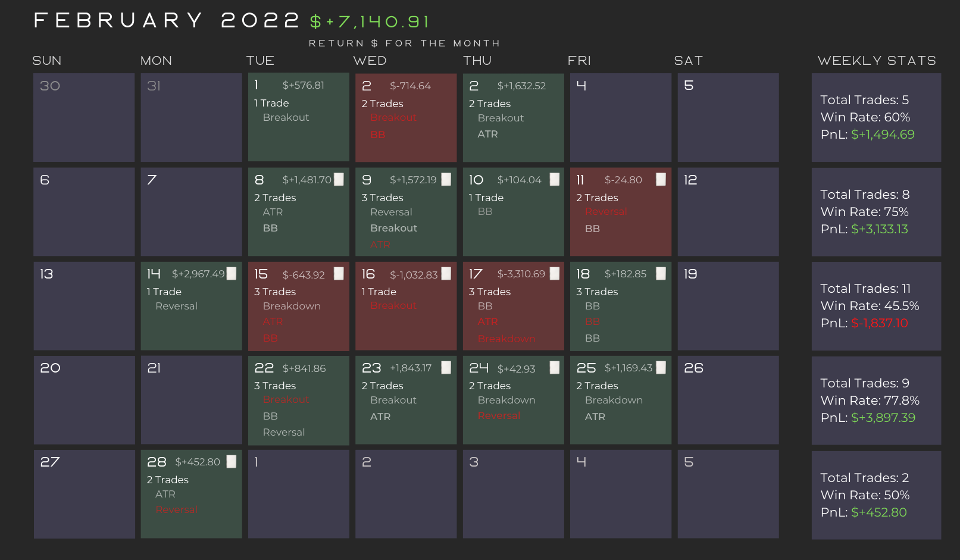Open the note icon on day 23

pyautogui.click(x=446, y=368)
